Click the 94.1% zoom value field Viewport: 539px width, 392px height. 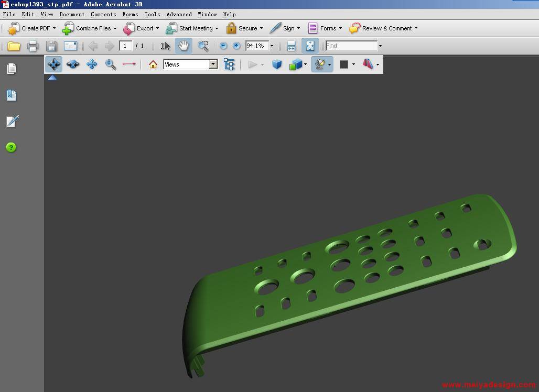click(257, 46)
